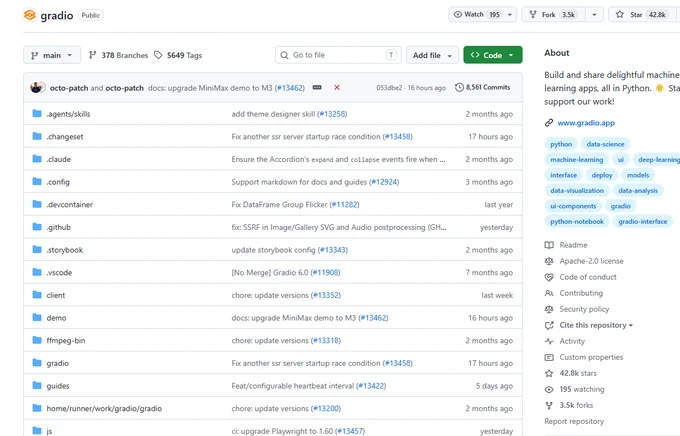The height and width of the screenshot is (436, 680).
Task: Open the 8,561 Commits history
Action: tap(483, 87)
